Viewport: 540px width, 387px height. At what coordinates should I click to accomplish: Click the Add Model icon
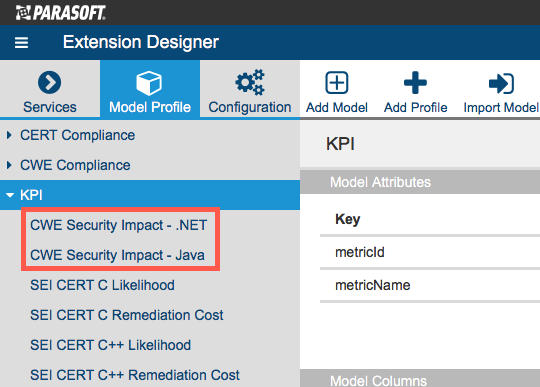pos(336,83)
